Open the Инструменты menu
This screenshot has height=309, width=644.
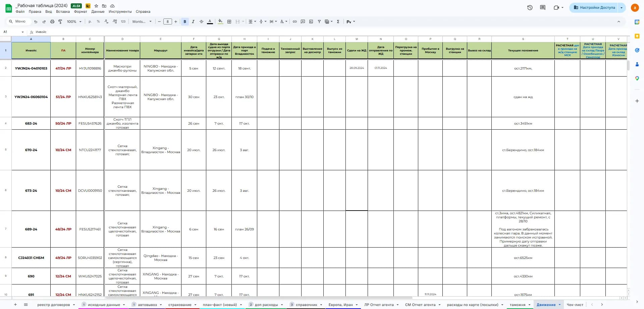coord(120,11)
